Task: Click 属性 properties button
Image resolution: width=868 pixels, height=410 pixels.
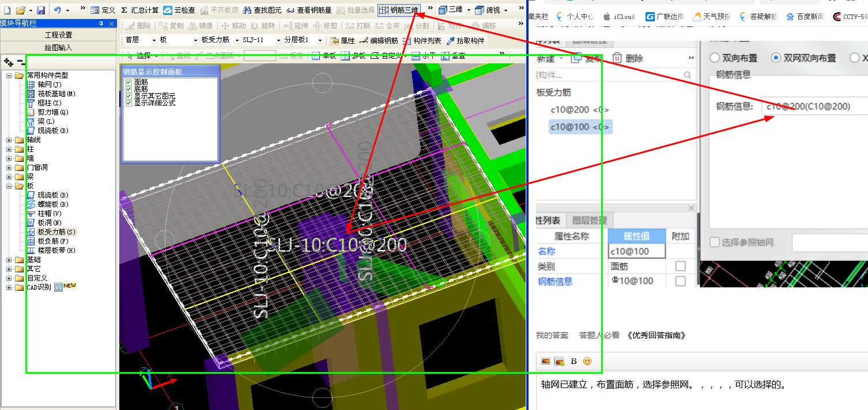Action: 342,40
